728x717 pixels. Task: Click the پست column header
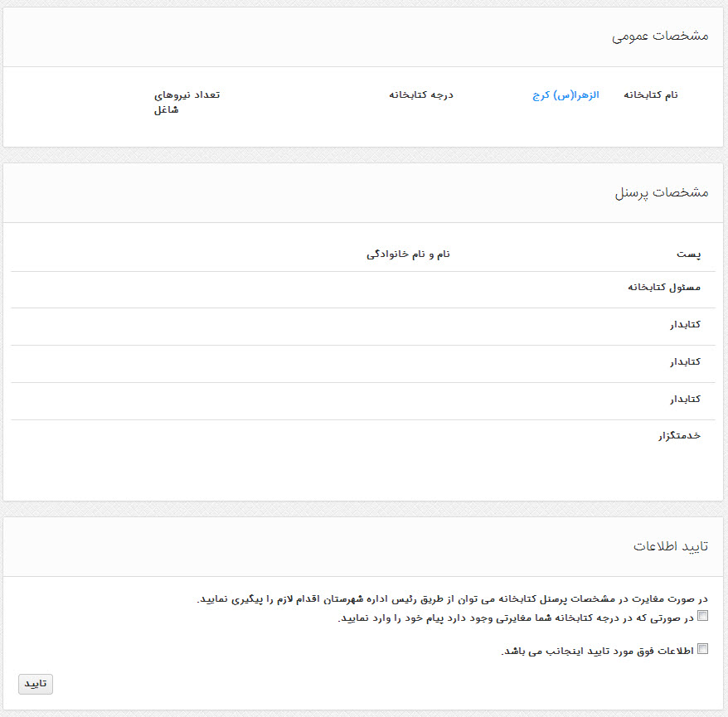[x=692, y=254]
